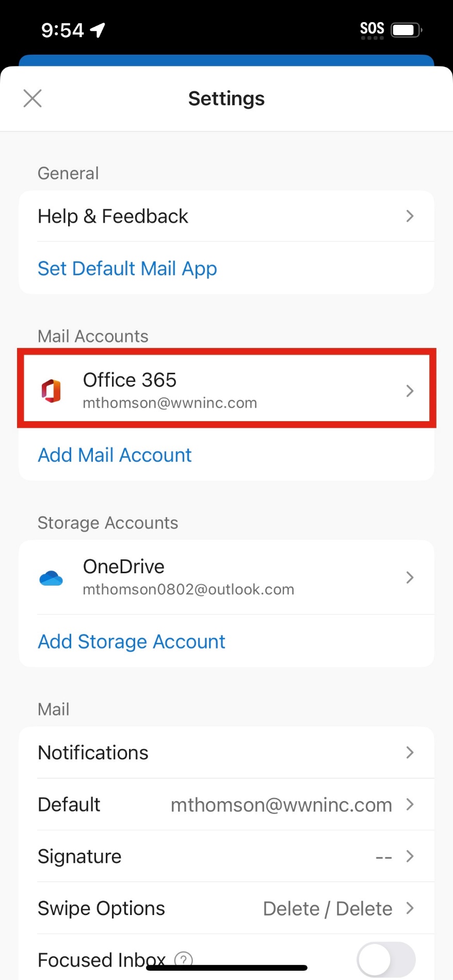Tap the SOS indicator in status bar
Viewport: 453px width, 980px height.
[372, 30]
